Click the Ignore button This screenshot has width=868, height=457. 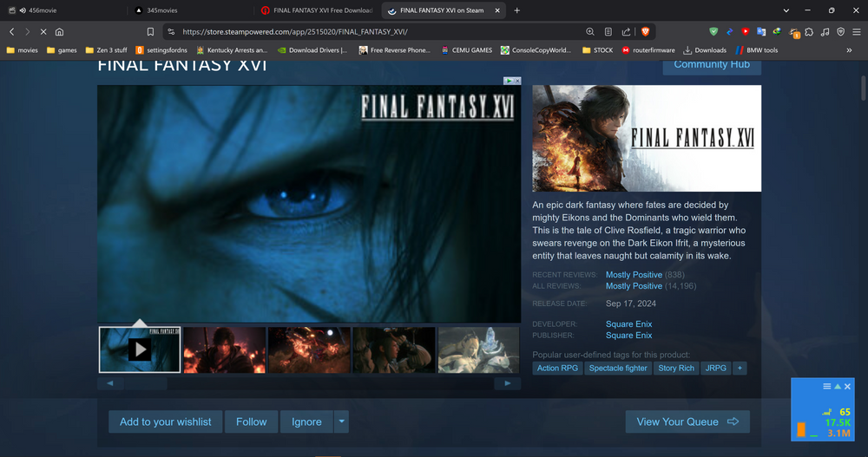click(306, 421)
